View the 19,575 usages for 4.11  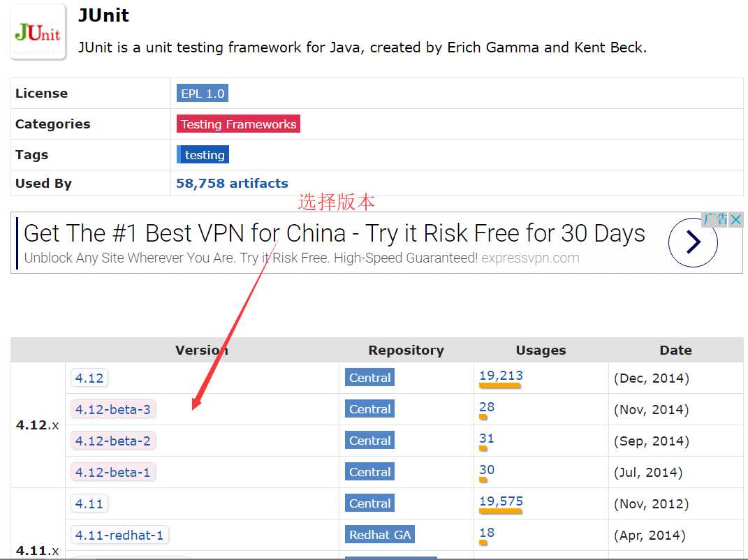(x=501, y=501)
